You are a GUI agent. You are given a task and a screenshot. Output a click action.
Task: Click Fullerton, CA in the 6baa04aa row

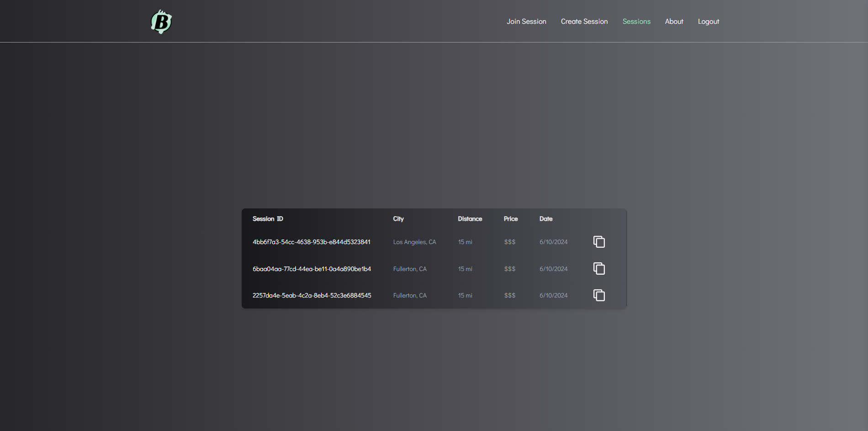click(x=410, y=269)
